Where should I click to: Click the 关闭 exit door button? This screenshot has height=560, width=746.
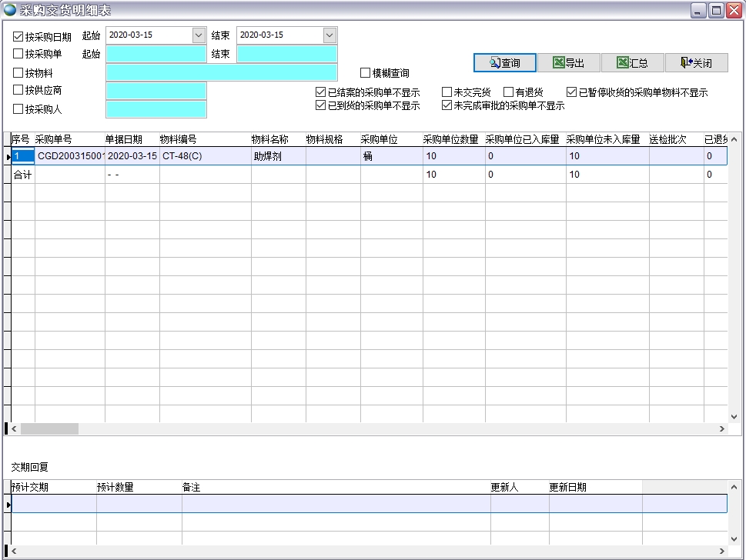pyautogui.click(x=696, y=63)
